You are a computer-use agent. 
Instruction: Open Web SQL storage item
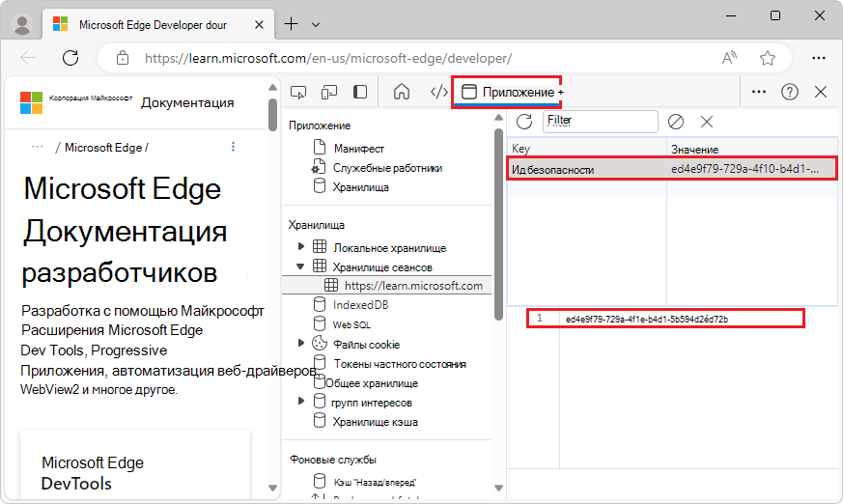351,324
